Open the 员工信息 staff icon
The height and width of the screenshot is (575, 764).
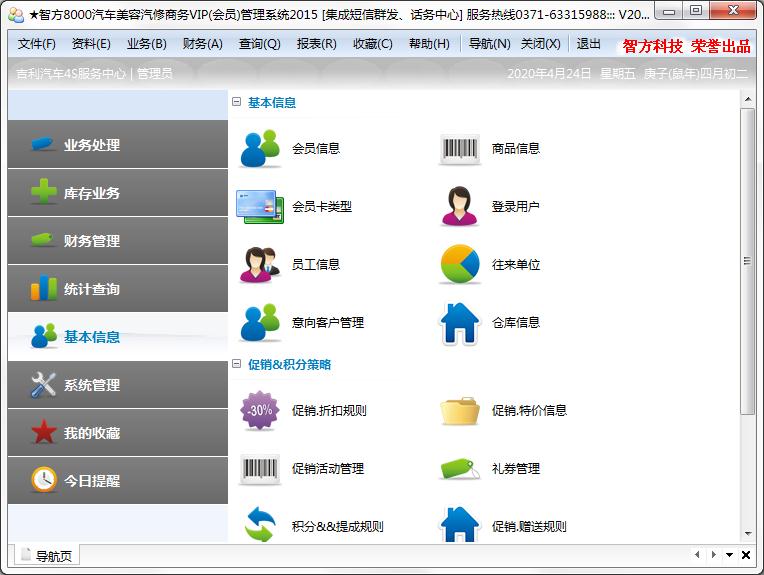260,265
